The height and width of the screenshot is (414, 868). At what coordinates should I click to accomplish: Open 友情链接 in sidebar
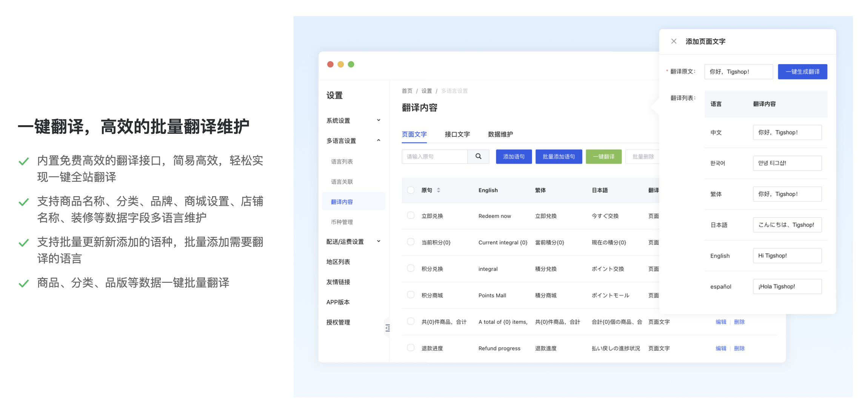338,282
